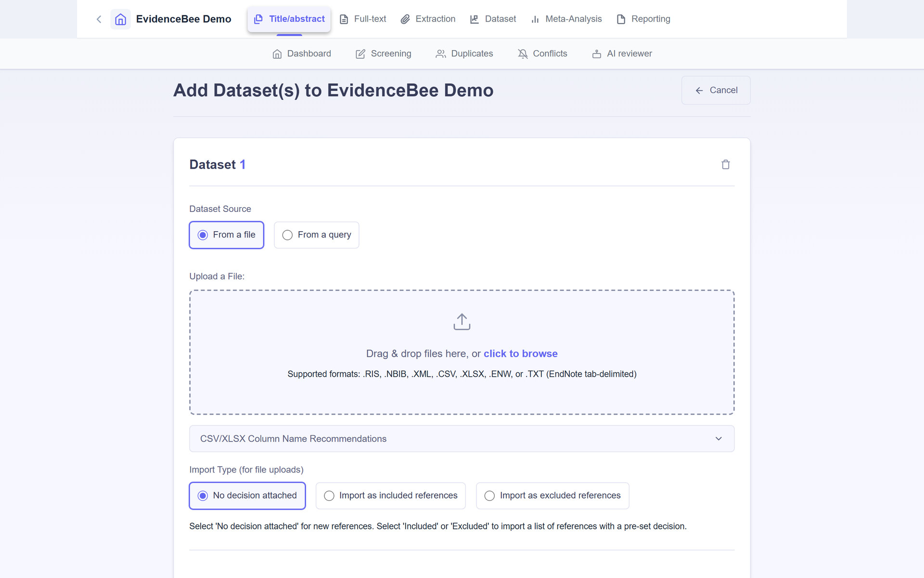Viewport: 924px width, 578px height.
Task: Open the Full-text tab
Action: point(363,19)
